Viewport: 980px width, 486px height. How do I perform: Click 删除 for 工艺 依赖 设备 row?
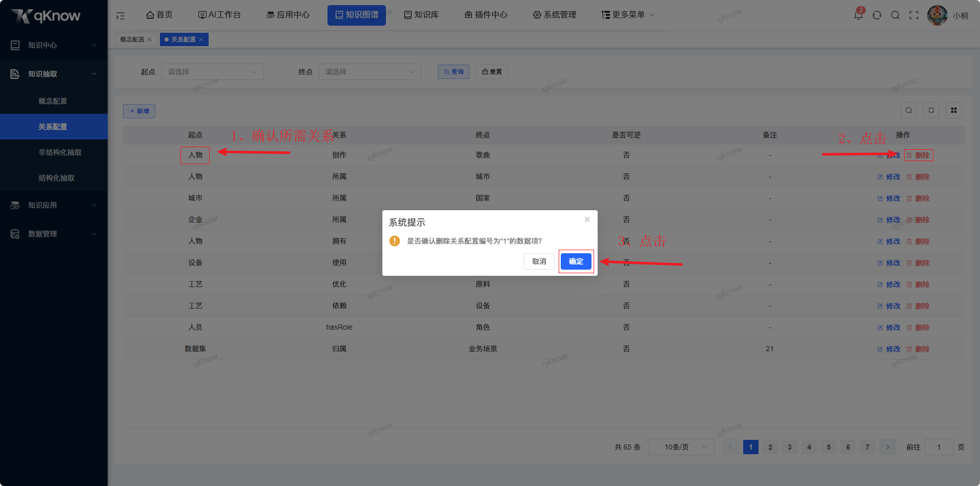[918, 306]
